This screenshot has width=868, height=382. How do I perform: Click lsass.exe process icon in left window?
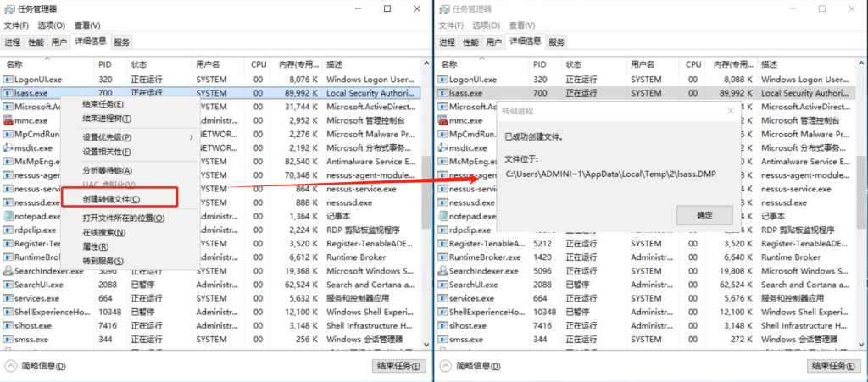coord(8,93)
